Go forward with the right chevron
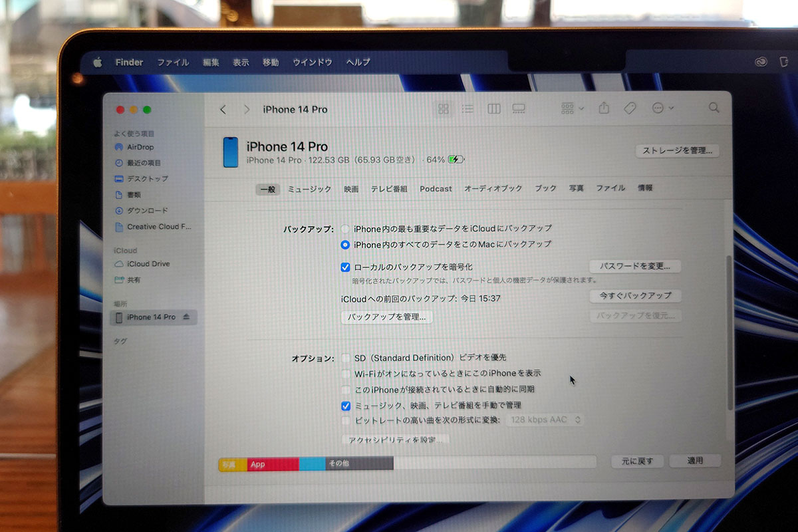 247,109
